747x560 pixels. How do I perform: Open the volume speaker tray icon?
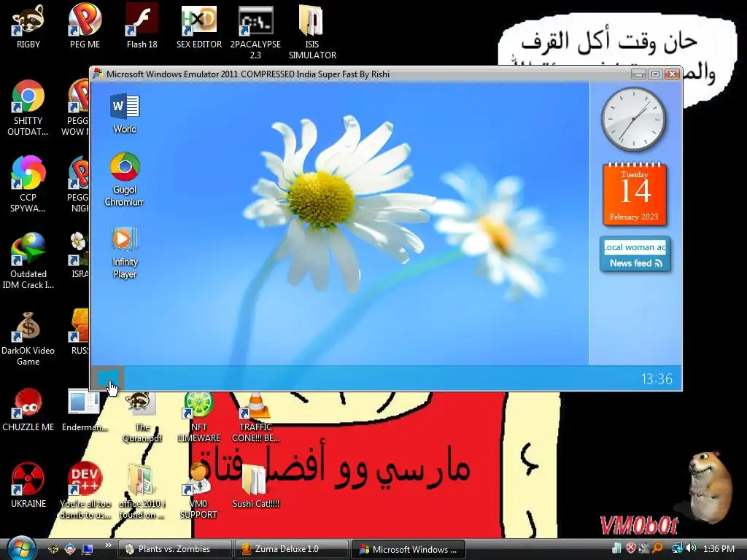click(692, 548)
